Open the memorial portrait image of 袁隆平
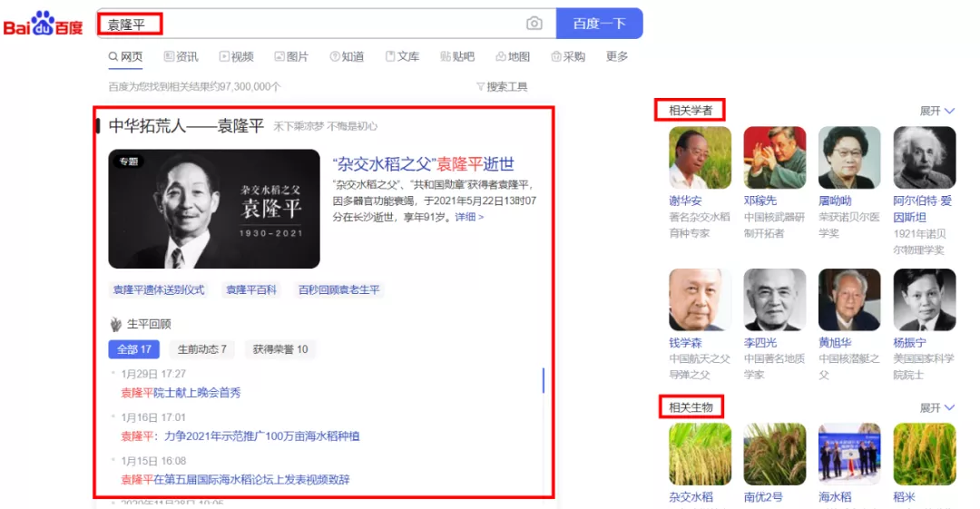 (214, 209)
